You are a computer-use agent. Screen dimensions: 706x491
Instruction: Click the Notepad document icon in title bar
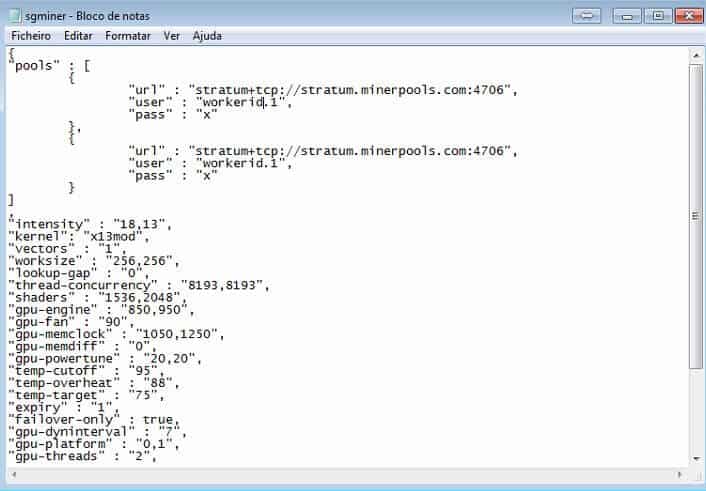(14, 16)
